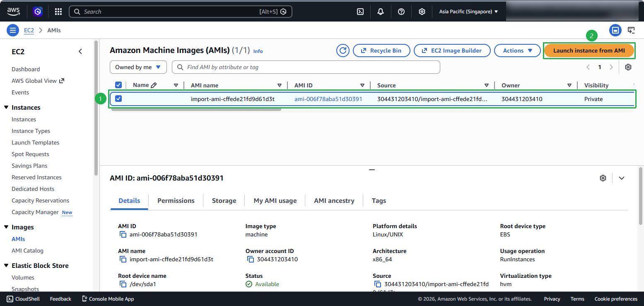Open Spot Requests in sidebar

pos(30,154)
